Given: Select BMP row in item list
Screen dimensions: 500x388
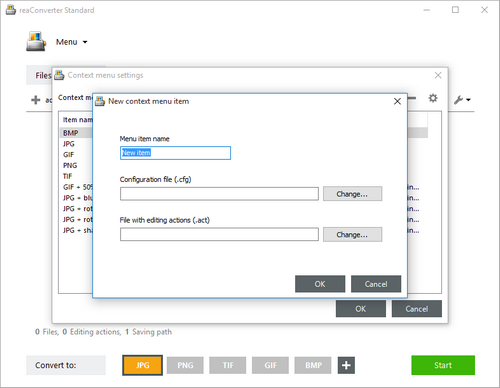Looking at the screenshot, I should coord(76,133).
